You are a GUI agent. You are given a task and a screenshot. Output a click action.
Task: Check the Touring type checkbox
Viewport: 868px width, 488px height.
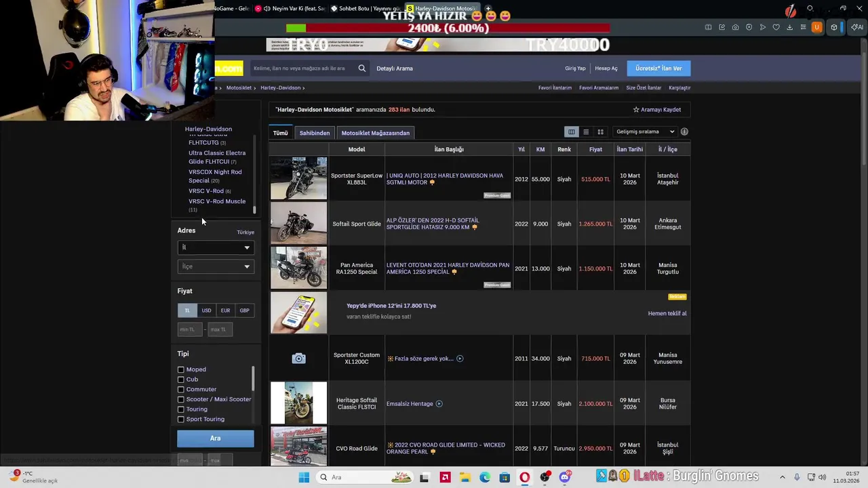point(180,409)
